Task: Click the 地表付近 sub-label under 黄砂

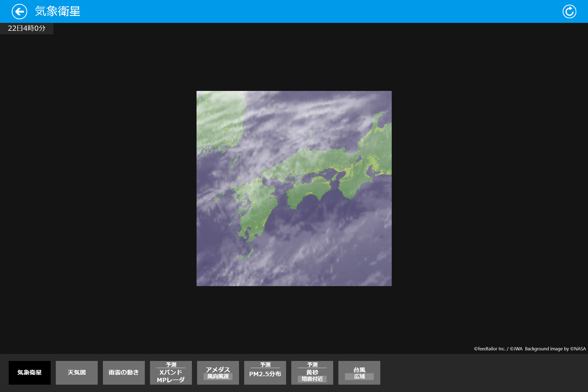Action: [x=312, y=379]
